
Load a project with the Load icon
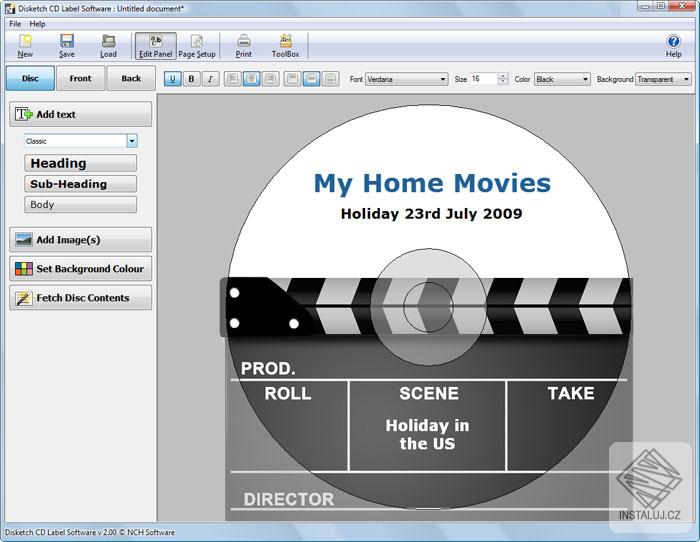coord(108,46)
